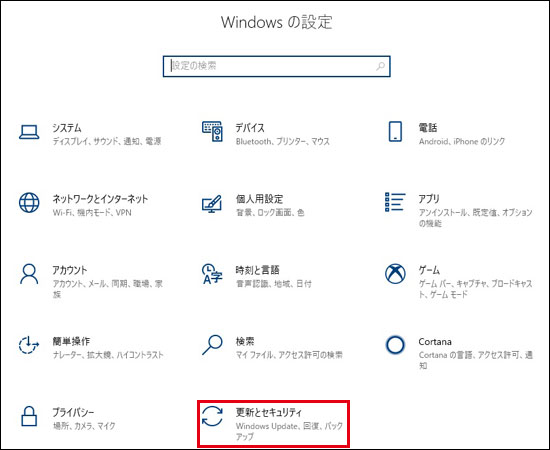550x450 pixels.
Task: Open the globe icon for ネットワークとインターネット
Action: (x=29, y=202)
